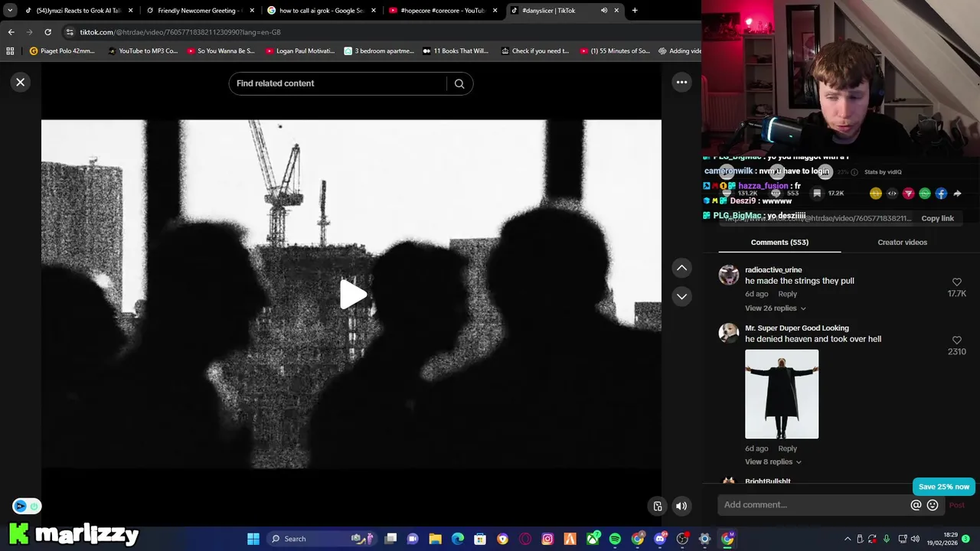Focus the Find related content field
The height and width of the screenshot is (551, 980).
[337, 83]
